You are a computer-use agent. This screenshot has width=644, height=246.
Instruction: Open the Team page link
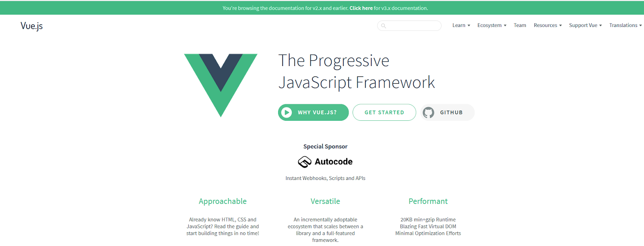click(x=520, y=25)
